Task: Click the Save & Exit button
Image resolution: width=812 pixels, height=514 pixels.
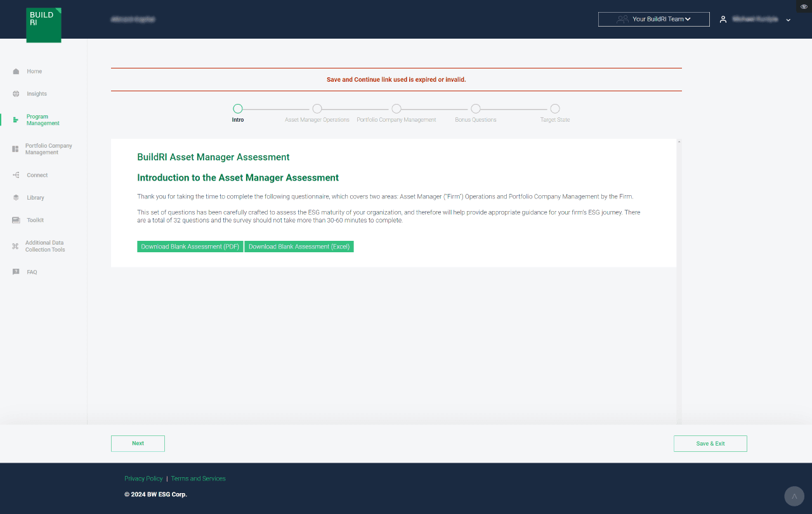Action: point(710,444)
